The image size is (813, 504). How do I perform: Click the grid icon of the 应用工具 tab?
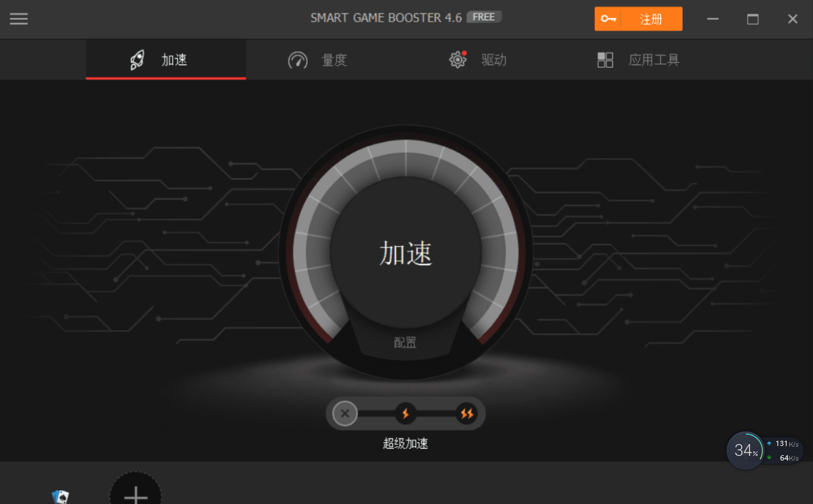point(605,60)
